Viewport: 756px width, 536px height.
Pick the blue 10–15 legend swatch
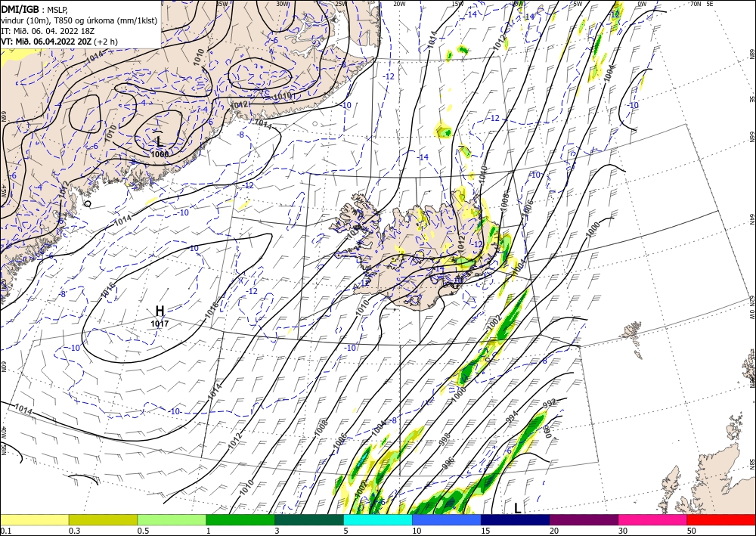pyautogui.click(x=447, y=519)
